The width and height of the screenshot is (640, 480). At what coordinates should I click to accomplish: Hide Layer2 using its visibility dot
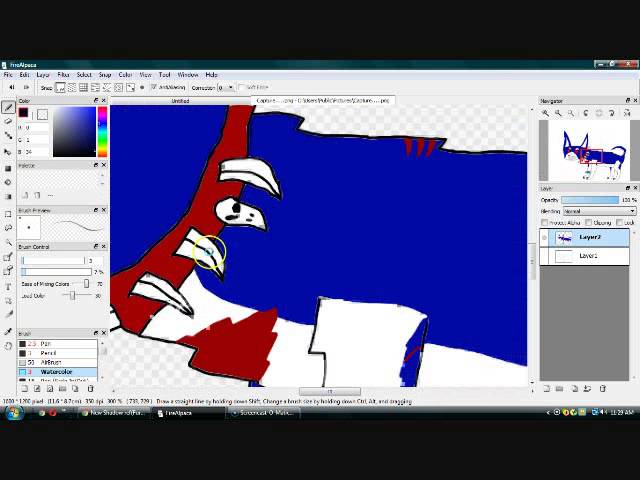coord(544,238)
